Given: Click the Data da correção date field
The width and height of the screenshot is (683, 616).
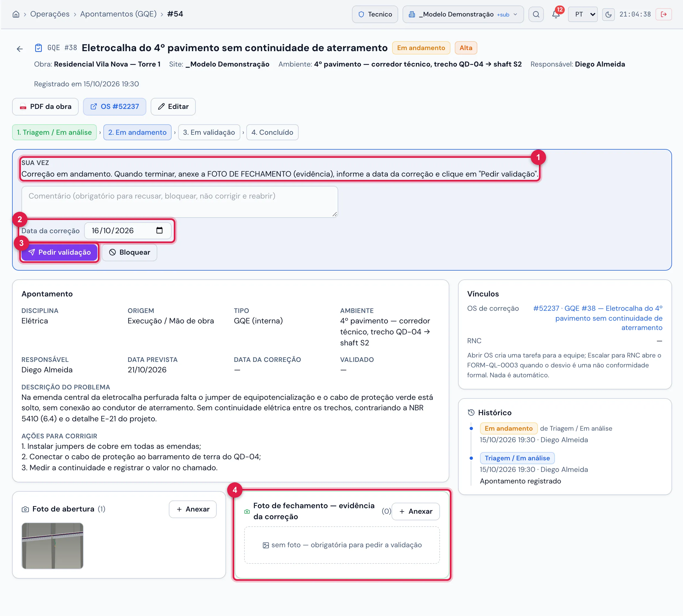Looking at the screenshot, I should click(x=128, y=230).
